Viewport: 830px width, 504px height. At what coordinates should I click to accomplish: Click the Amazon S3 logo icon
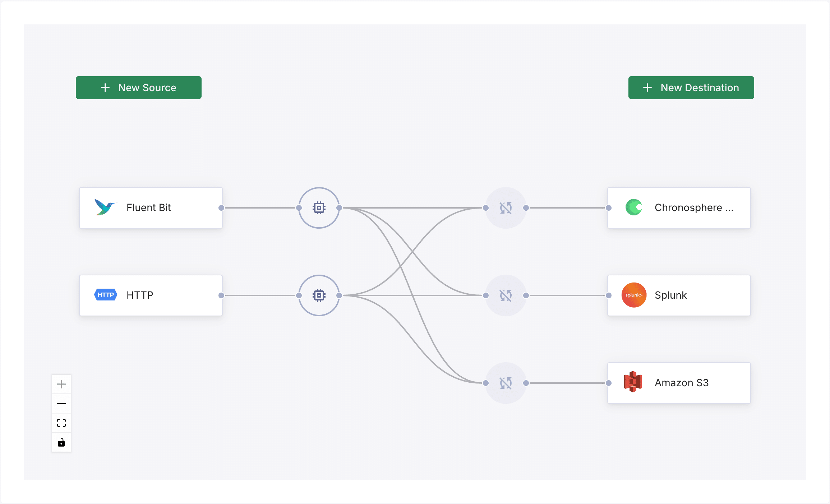pos(633,382)
